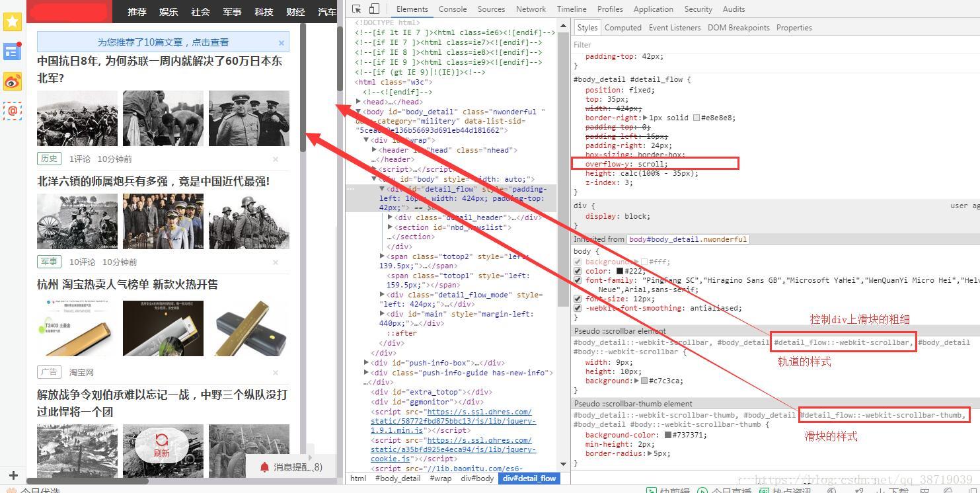This screenshot has width=980, height=493.
Task: Click the element inspector arrow icon
Action: click(357, 9)
